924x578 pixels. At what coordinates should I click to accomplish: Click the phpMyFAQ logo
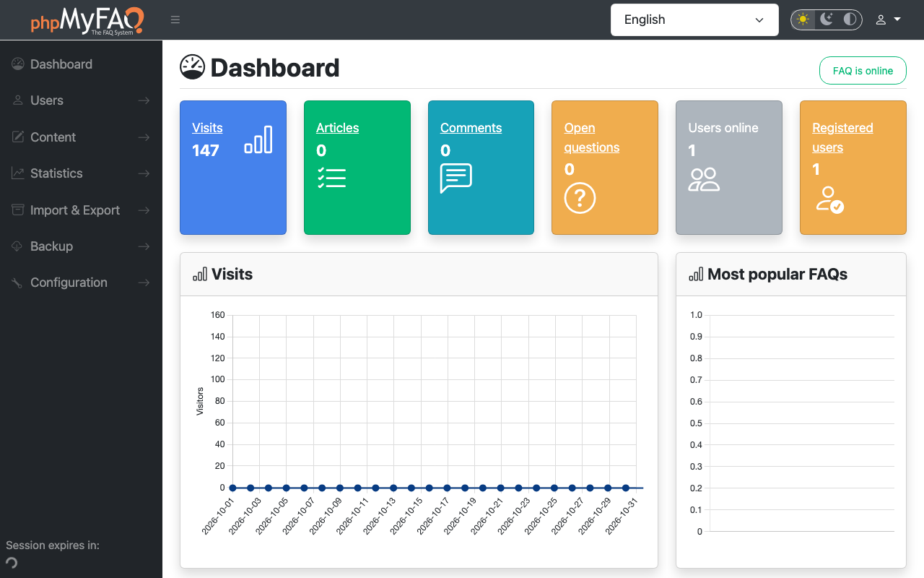pyautogui.click(x=87, y=20)
